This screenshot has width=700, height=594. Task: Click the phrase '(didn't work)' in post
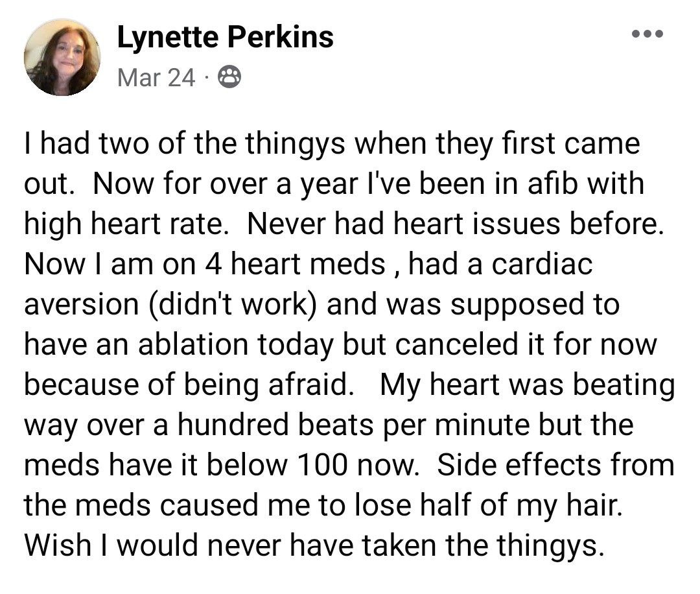(x=234, y=305)
